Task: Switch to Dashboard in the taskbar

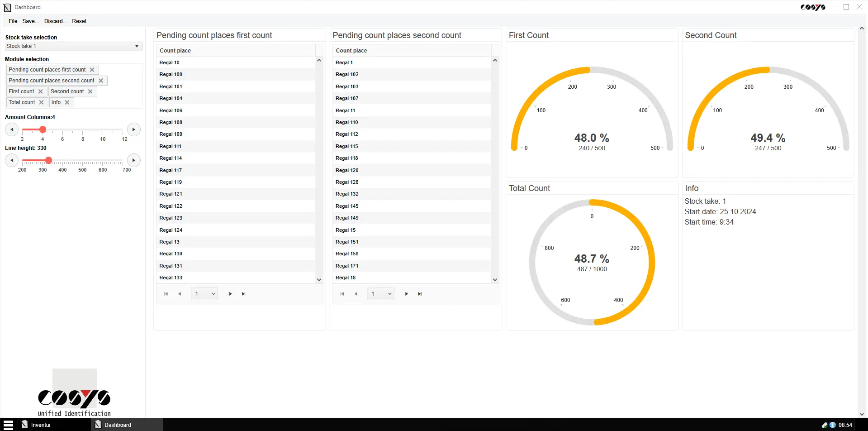Action: point(127,425)
